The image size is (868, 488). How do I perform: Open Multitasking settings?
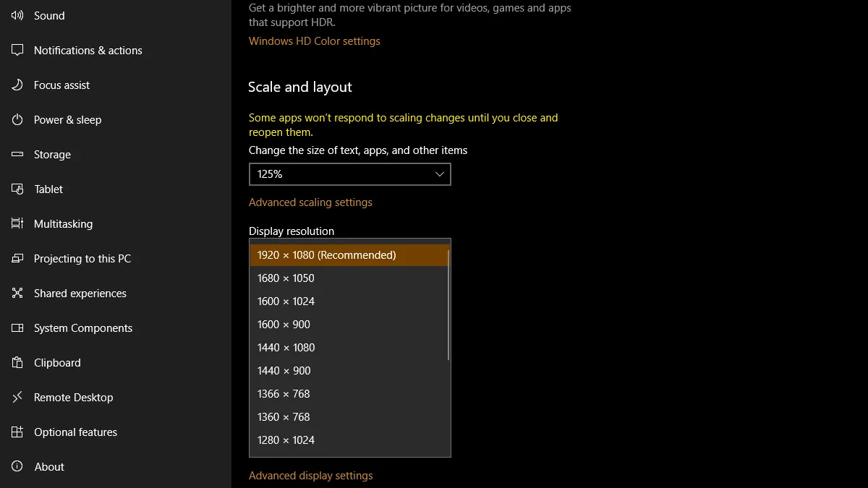click(63, 223)
